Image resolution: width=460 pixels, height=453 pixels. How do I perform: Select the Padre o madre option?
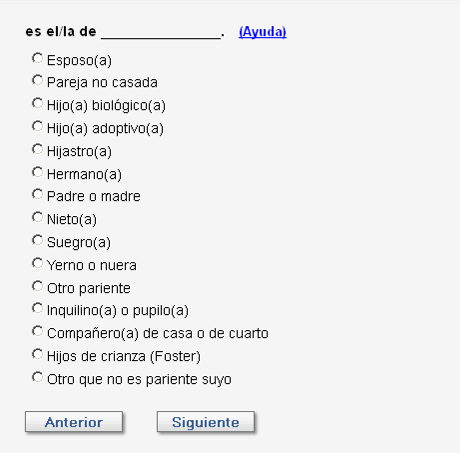(x=37, y=195)
